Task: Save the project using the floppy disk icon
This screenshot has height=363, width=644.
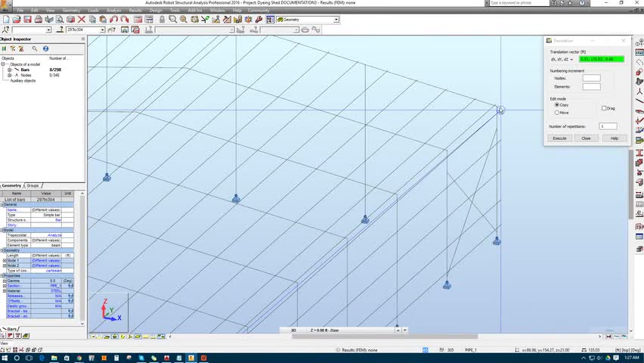Action: tap(27, 20)
